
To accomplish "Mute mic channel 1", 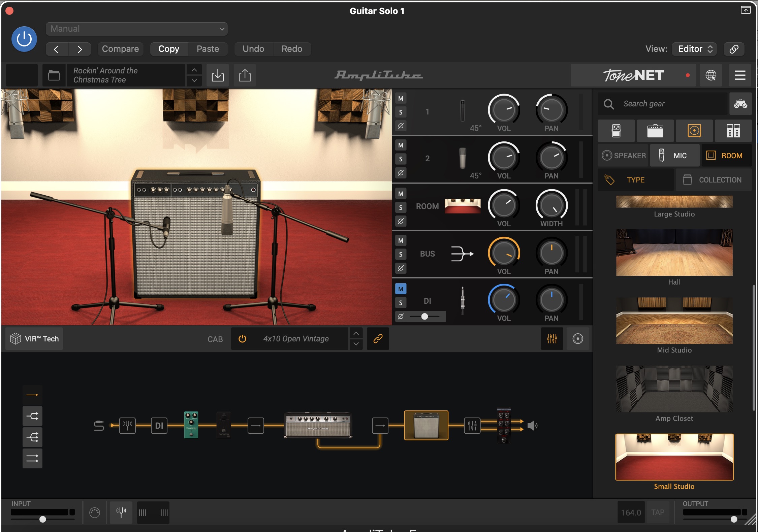I will 401,99.
